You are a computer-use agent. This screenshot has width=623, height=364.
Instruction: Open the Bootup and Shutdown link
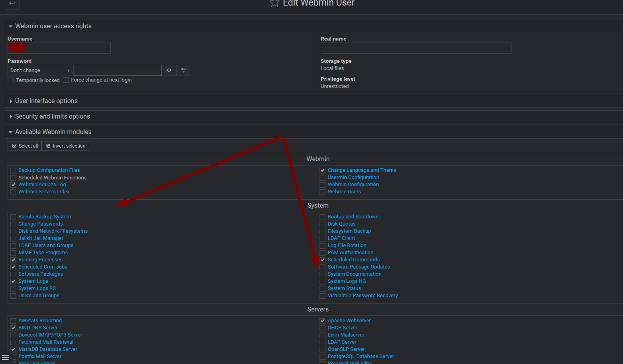[x=353, y=217]
